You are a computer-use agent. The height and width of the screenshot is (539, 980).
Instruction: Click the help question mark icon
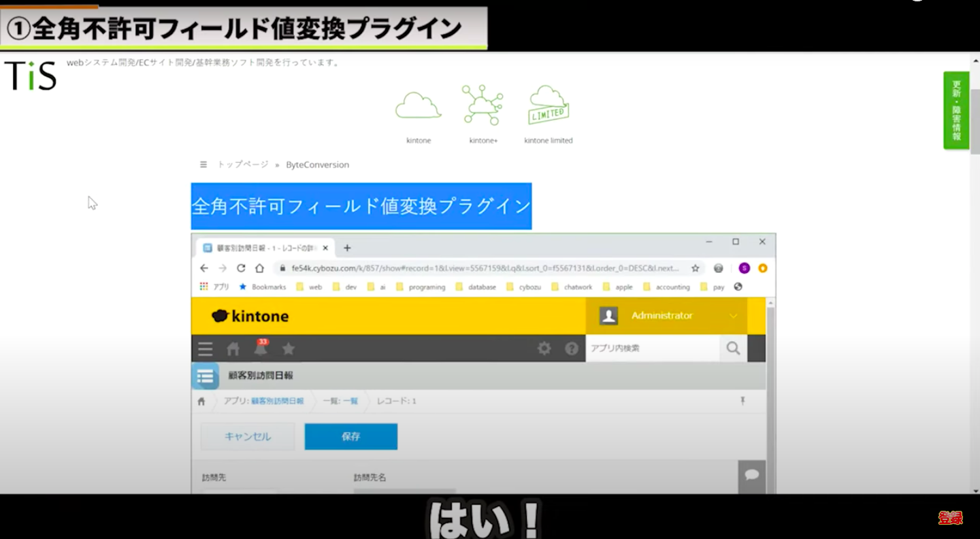[x=572, y=348]
